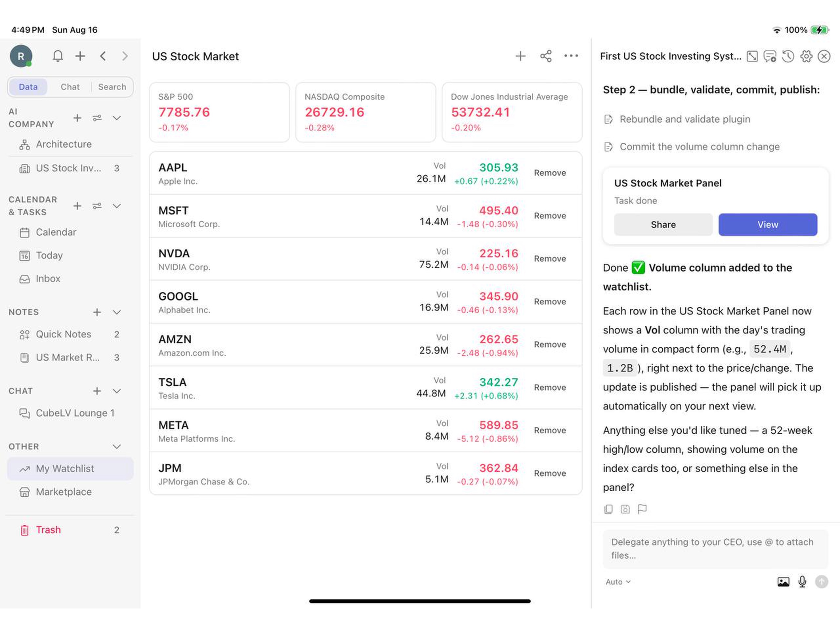
Task: Start voice input with the microphone
Action: click(802, 582)
